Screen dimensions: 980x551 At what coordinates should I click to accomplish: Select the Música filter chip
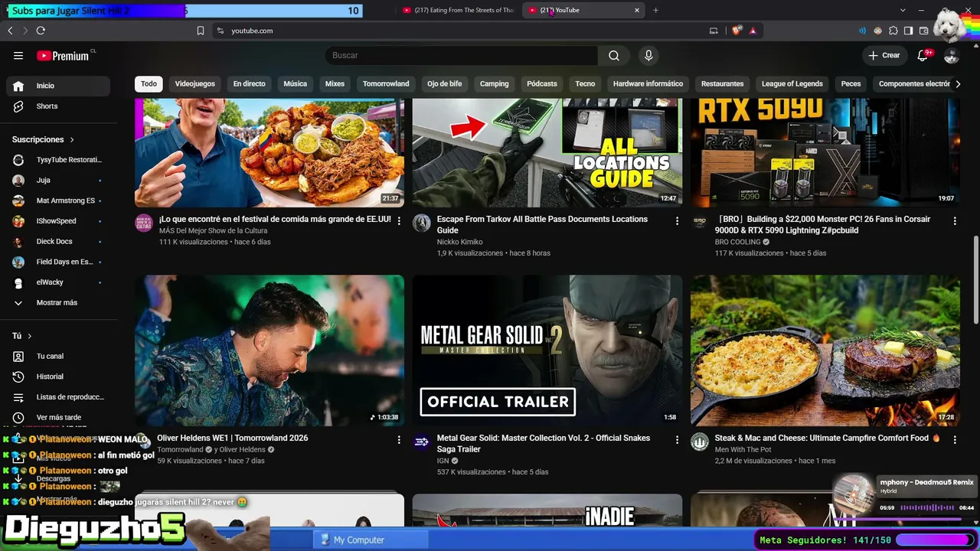pyautogui.click(x=295, y=83)
